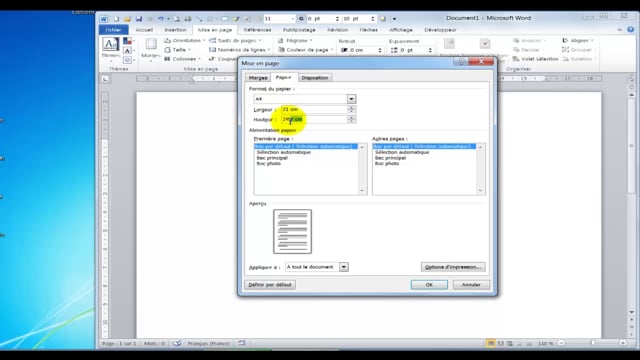640x360 pixels.
Task: Click the Hauteur spinner arrows
Action: [351, 119]
